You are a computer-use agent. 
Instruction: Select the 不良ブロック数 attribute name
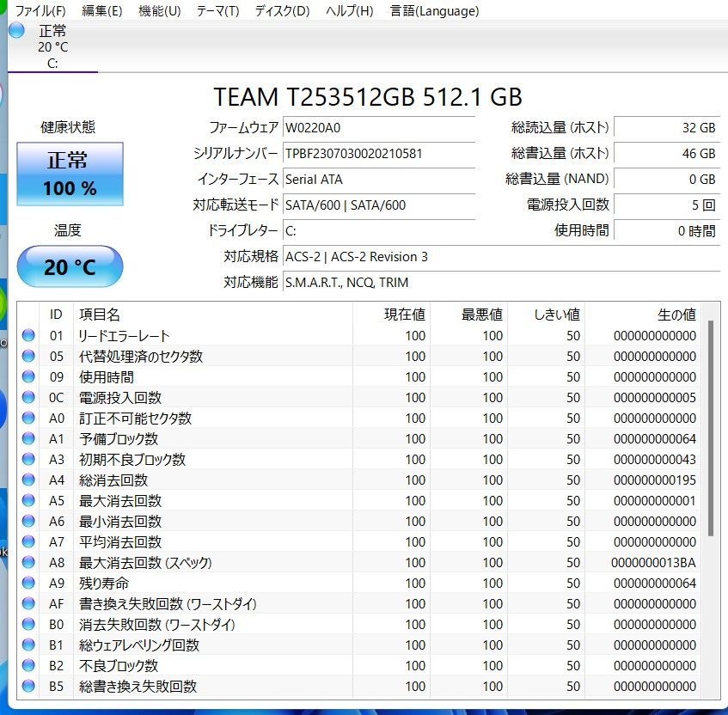(119, 666)
